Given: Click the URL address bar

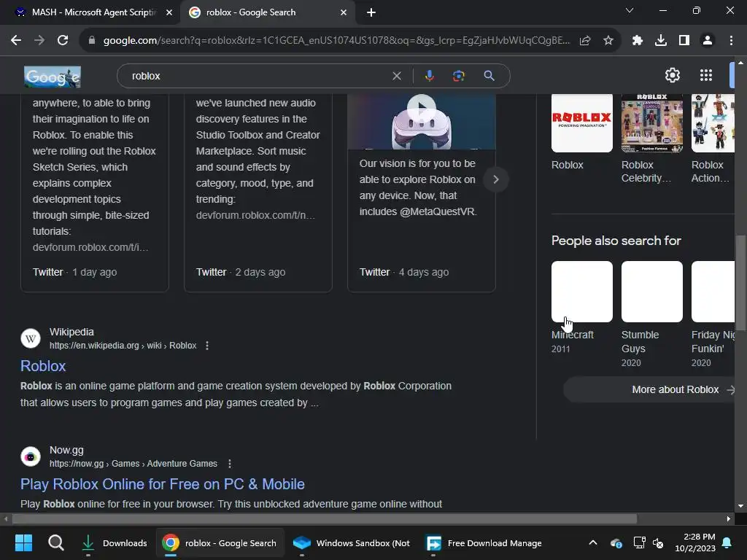Looking at the screenshot, I should [336, 41].
